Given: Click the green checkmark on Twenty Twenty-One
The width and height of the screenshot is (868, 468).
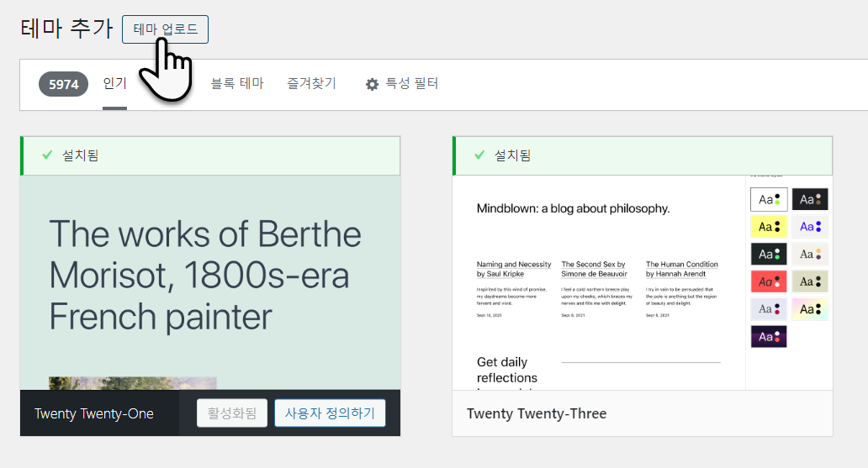Looking at the screenshot, I should (48, 155).
